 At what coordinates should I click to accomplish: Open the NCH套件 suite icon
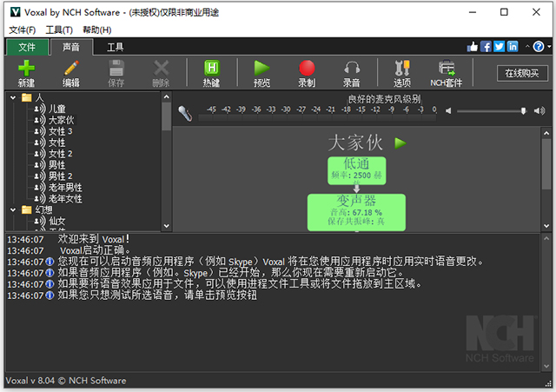coord(447,68)
